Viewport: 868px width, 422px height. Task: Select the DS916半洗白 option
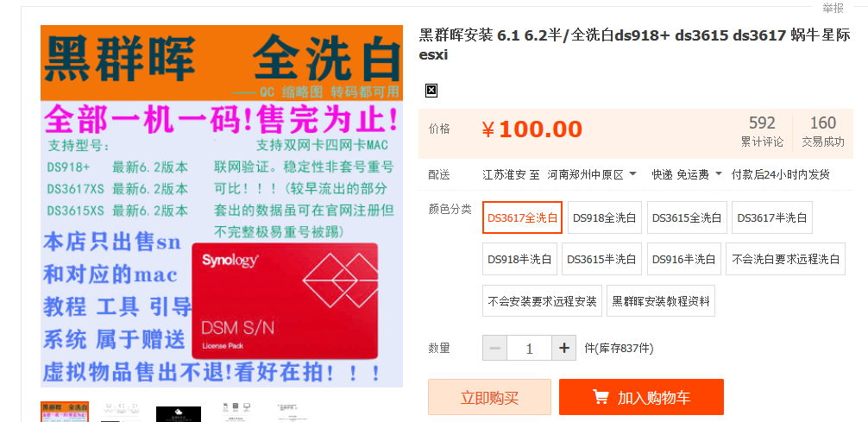coord(683,259)
